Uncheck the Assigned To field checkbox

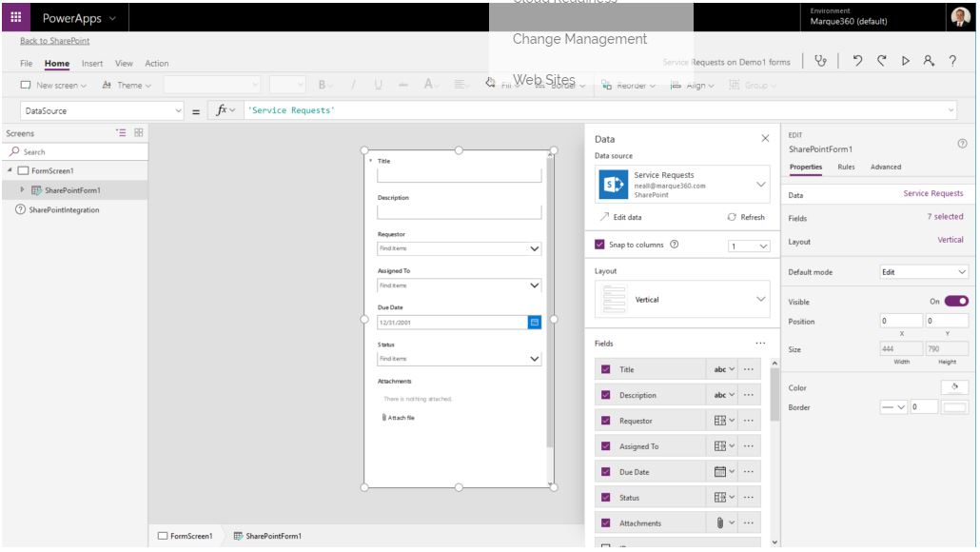[x=606, y=446]
